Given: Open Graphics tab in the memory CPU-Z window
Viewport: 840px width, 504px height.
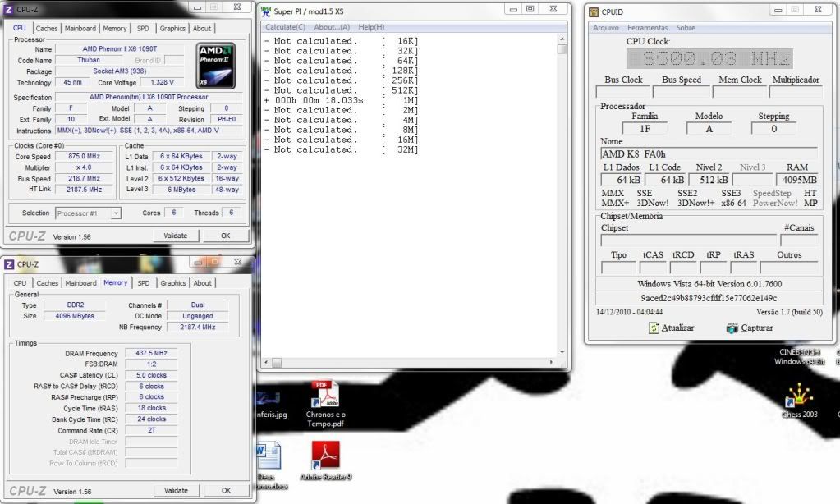Looking at the screenshot, I should (173, 283).
